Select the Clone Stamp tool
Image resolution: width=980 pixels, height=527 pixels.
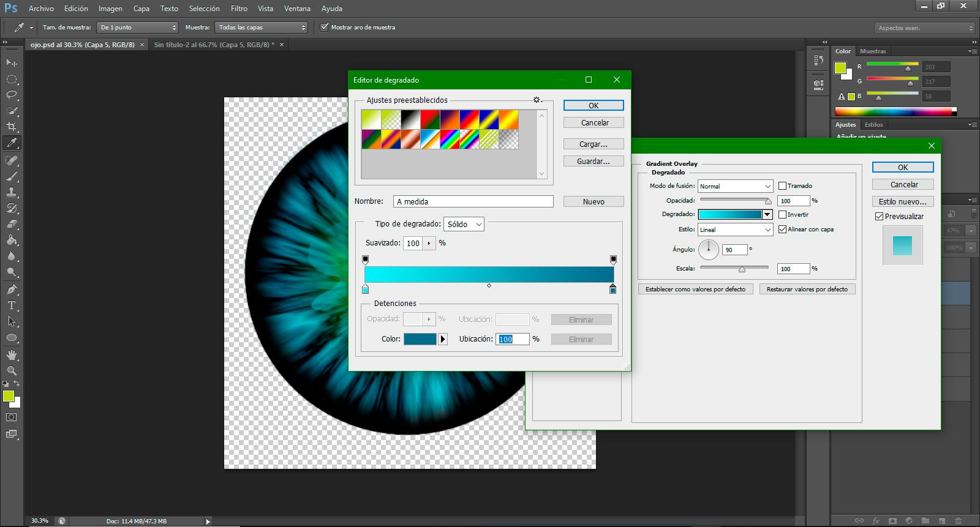tap(12, 192)
